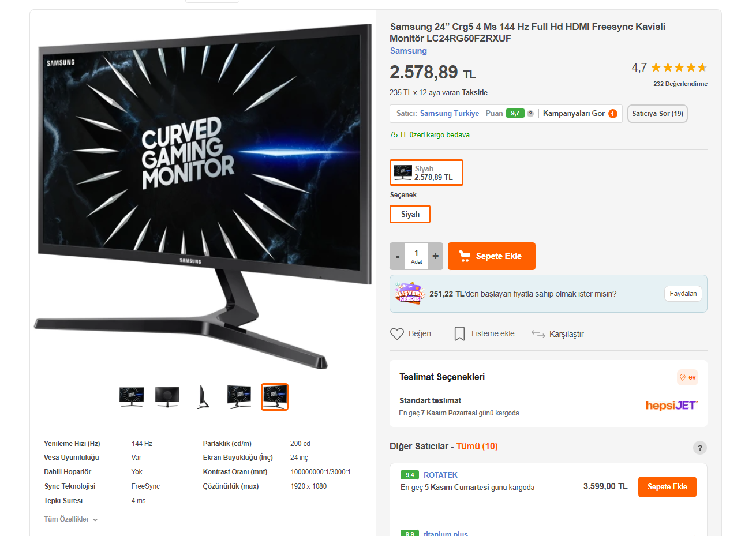
Task: Expand Tüm Özellikler specifications list
Action: pos(71,519)
